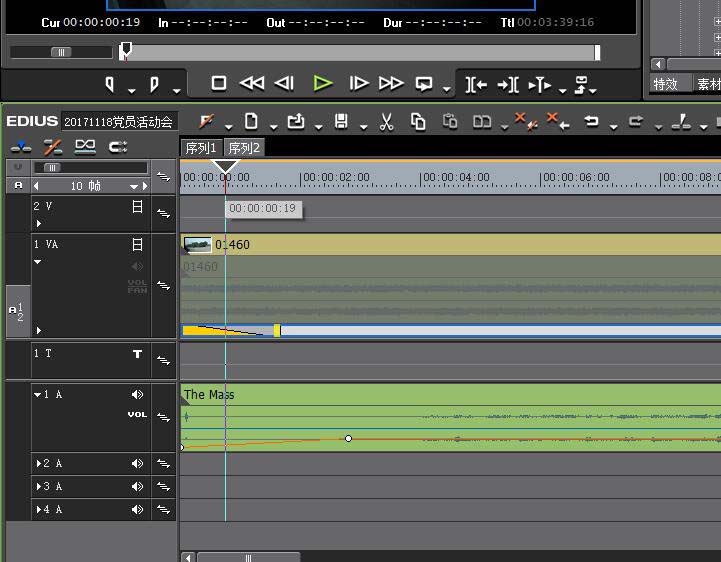The width and height of the screenshot is (721, 562).
Task: Switch to the 序列2 sequence tab
Action: coord(243,148)
